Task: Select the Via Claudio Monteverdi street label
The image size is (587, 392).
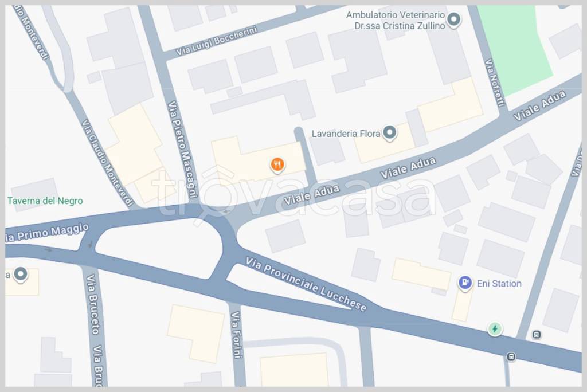Action: coord(107,163)
